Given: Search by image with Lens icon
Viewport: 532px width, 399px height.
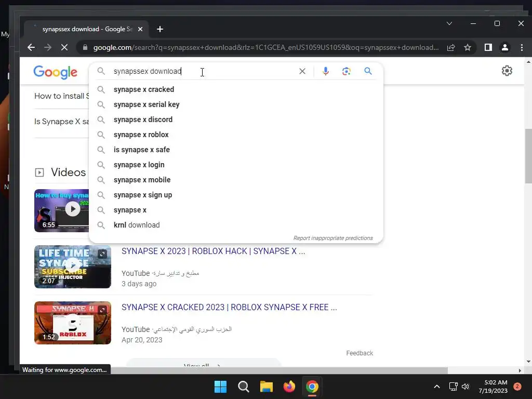Looking at the screenshot, I should [x=347, y=71].
